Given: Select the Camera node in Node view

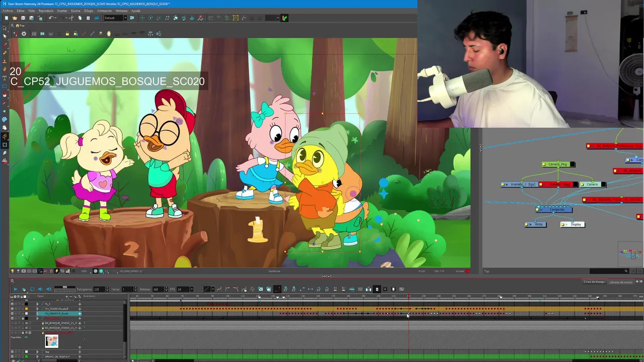Looking at the screenshot, I should pyautogui.click(x=593, y=185).
